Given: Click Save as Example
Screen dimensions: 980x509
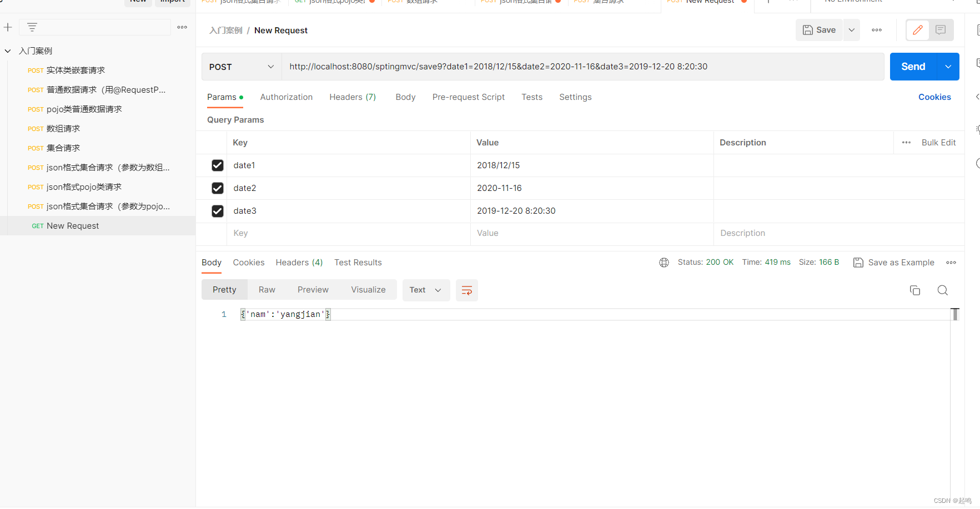Looking at the screenshot, I should coord(894,263).
